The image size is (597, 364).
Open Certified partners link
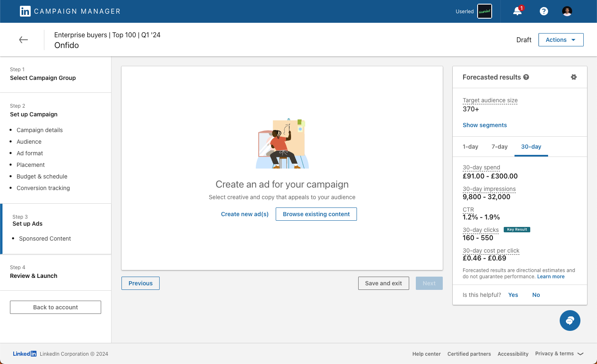click(469, 354)
